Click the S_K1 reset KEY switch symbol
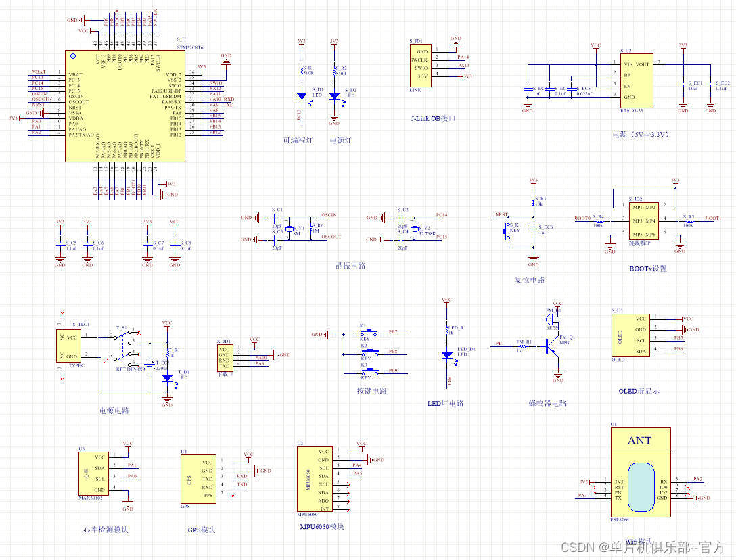Viewport: 736px width, 560px height. tap(507, 231)
